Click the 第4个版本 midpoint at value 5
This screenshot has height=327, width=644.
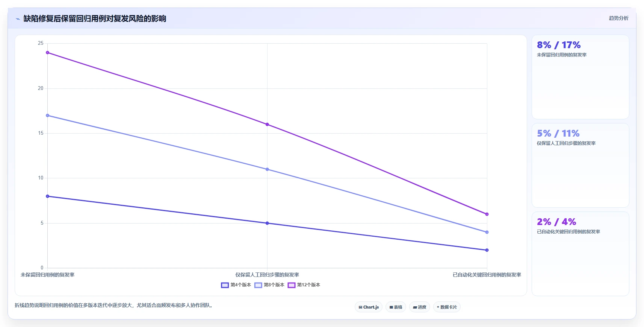(x=267, y=223)
